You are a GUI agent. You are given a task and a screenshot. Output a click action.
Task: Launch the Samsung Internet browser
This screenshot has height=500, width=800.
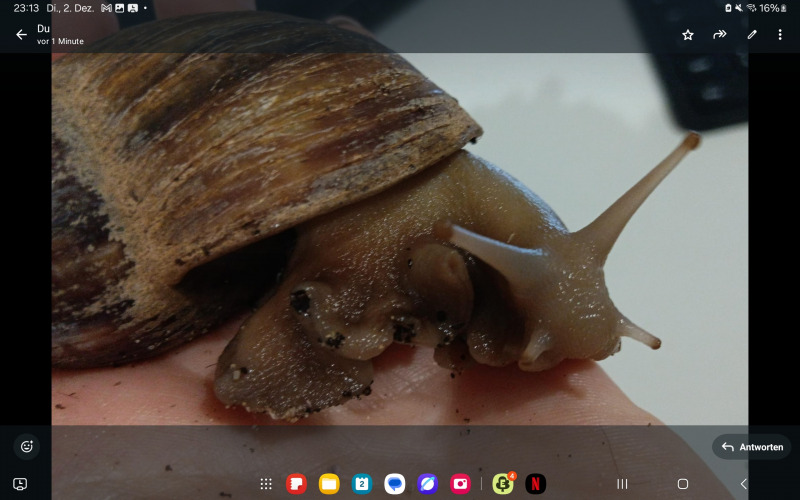point(427,484)
